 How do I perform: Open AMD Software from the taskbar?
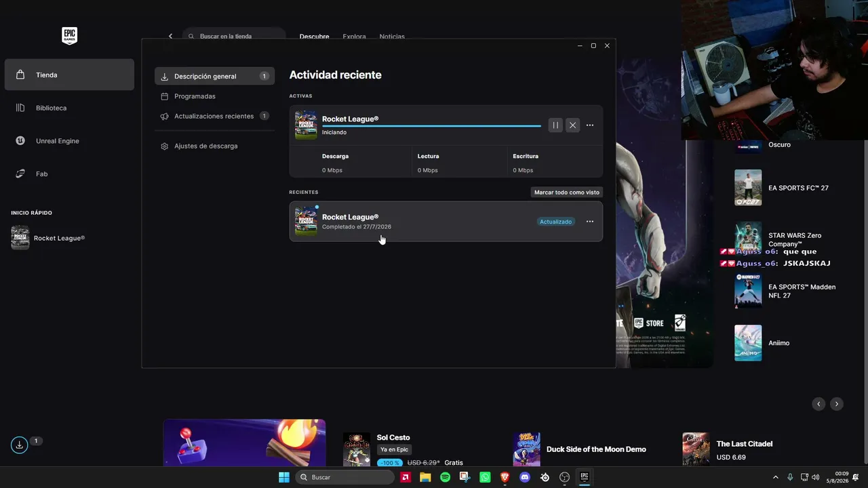pyautogui.click(x=406, y=477)
